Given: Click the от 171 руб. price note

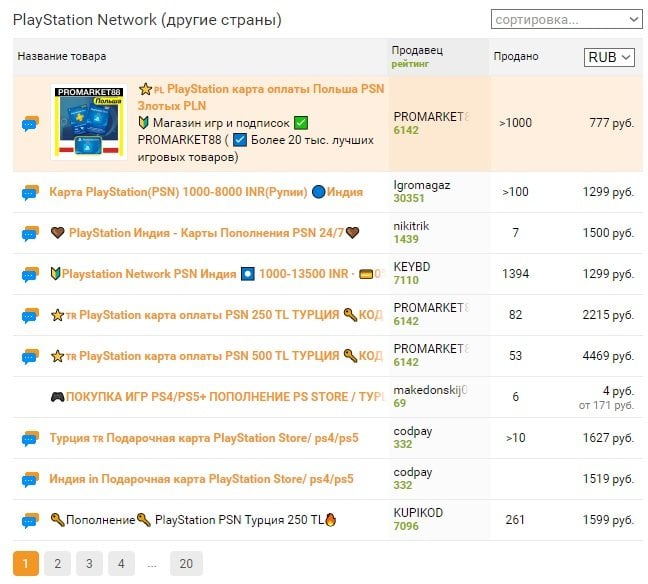Looking at the screenshot, I should tap(606, 405).
